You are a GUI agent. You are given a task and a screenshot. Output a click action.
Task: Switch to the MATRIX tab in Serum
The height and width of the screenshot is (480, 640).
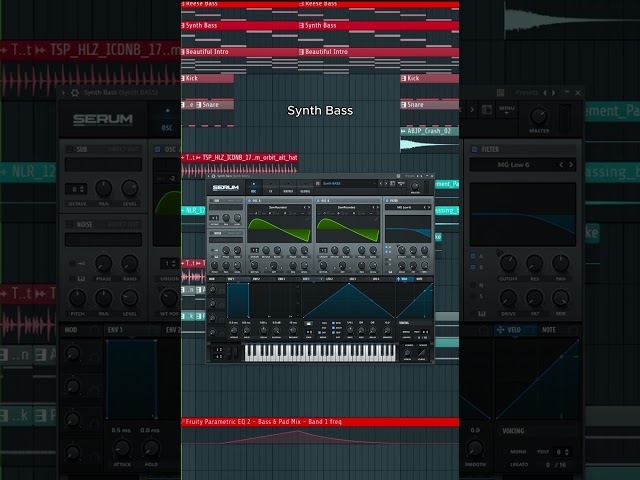(288, 188)
